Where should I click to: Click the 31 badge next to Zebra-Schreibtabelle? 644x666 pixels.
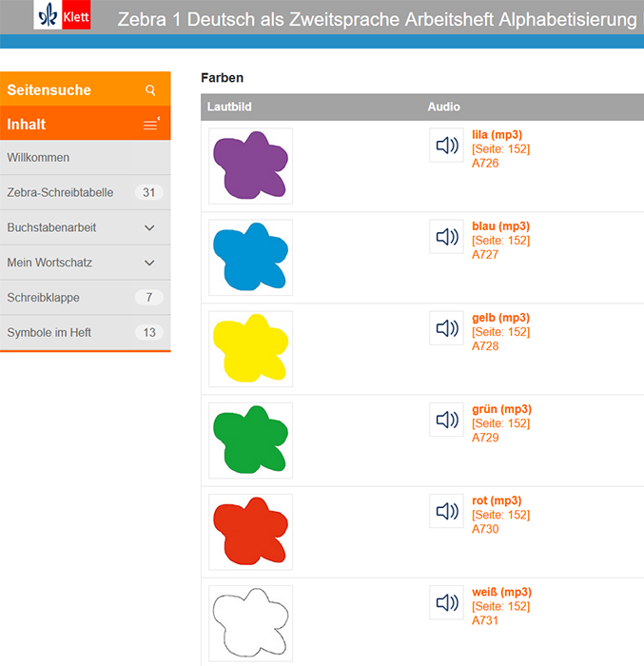[148, 192]
